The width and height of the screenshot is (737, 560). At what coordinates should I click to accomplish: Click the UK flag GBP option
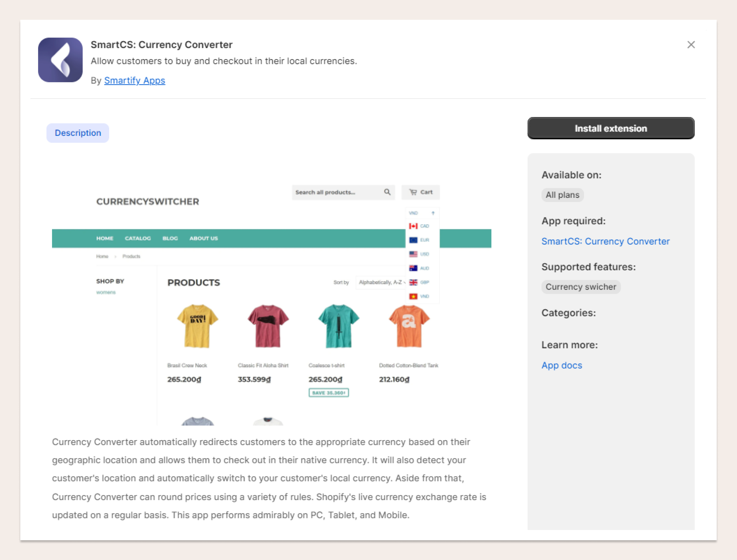[x=419, y=282]
